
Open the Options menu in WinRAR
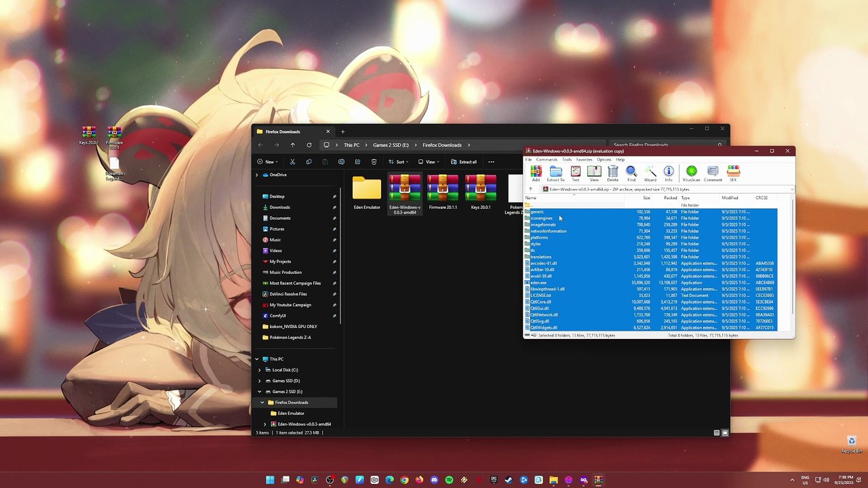pyautogui.click(x=604, y=159)
